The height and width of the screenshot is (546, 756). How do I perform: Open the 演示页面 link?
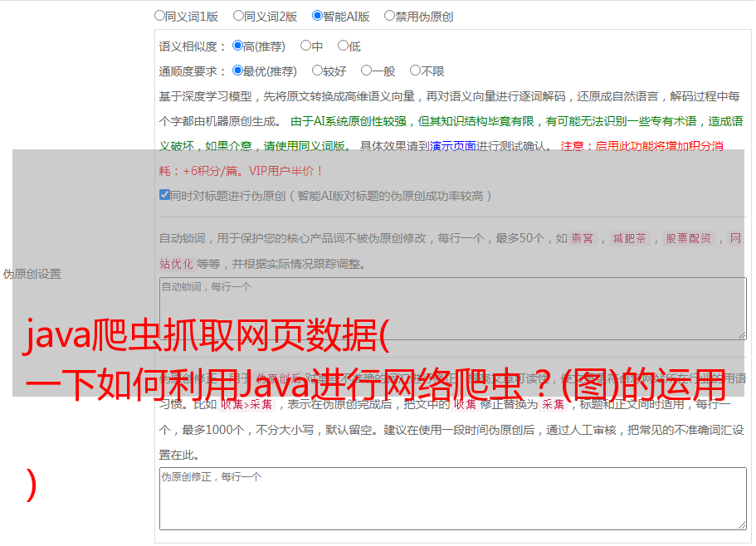point(453,146)
